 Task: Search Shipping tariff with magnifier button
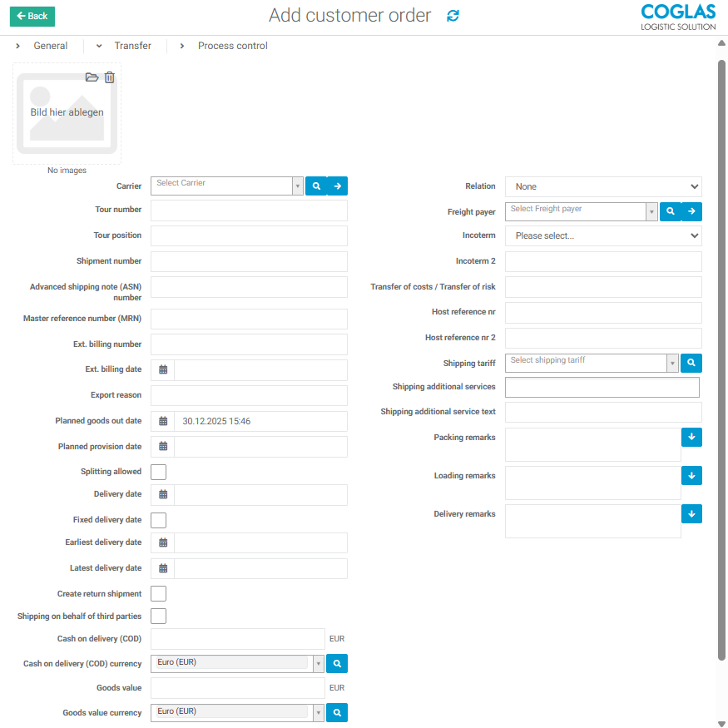pyautogui.click(x=691, y=363)
